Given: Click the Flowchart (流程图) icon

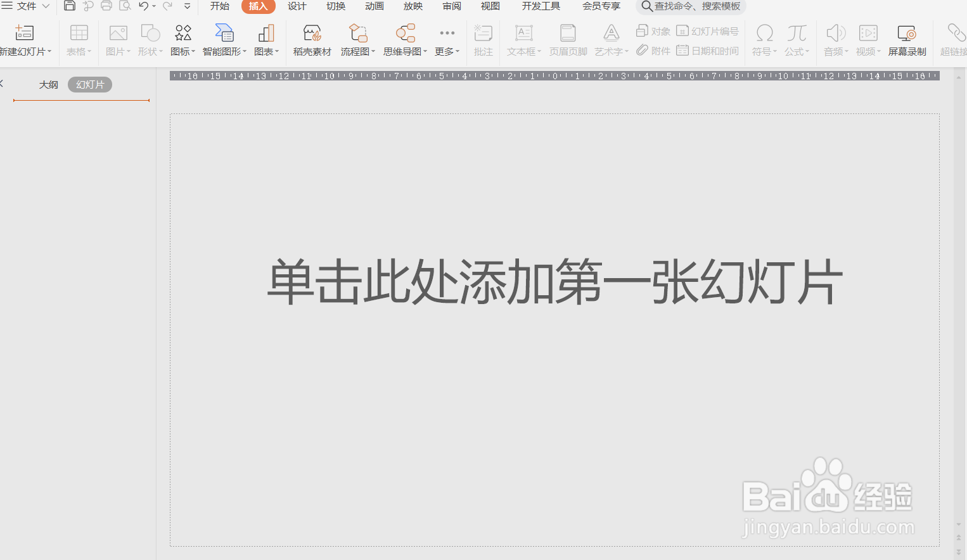Looking at the screenshot, I should tap(358, 33).
